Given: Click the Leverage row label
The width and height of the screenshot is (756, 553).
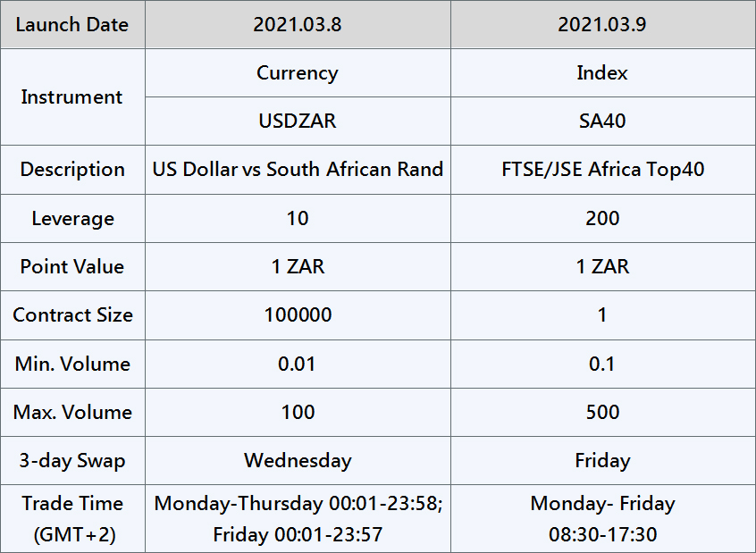Looking at the screenshot, I should (72, 218).
